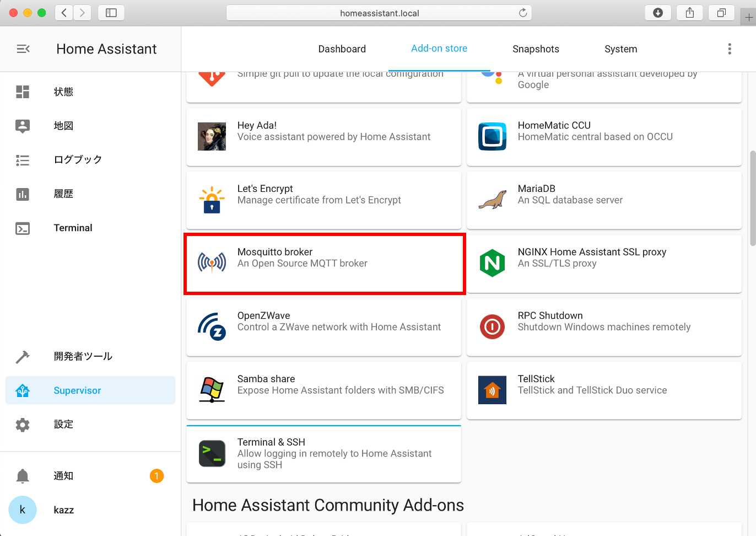This screenshot has height=536, width=756.
Task: Click the page vertical scrollbar
Action: pos(753,198)
